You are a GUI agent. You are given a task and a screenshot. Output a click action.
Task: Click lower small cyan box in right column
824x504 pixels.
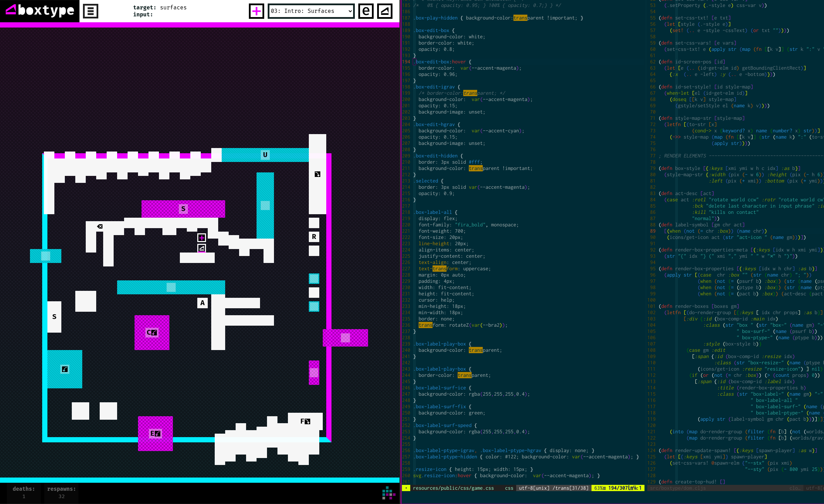[x=314, y=307]
